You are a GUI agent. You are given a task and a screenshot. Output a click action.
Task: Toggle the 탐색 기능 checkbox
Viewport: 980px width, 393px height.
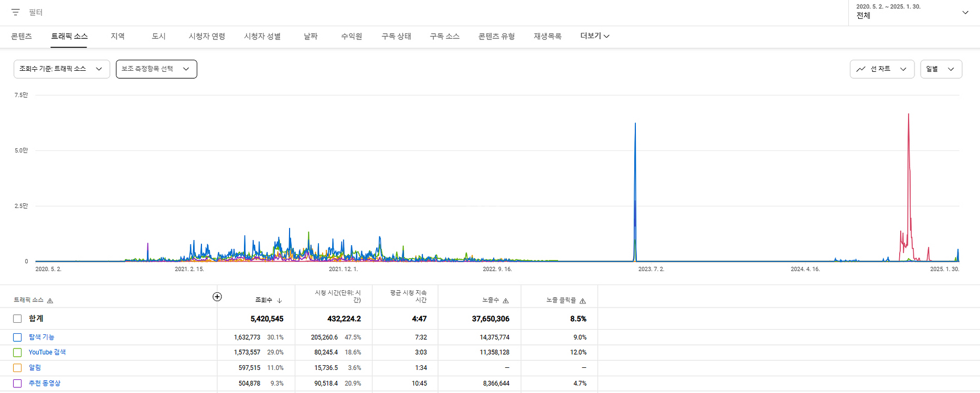pos(17,337)
